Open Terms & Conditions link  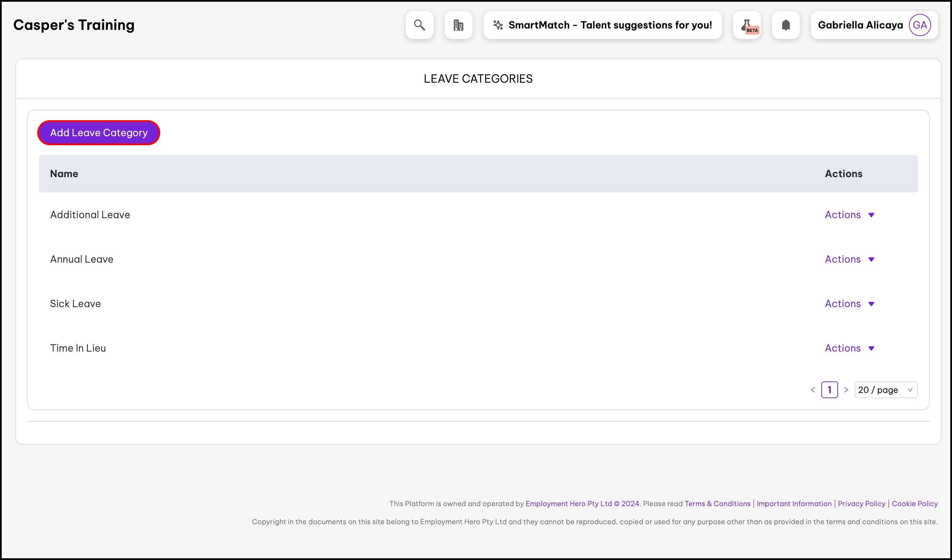click(x=717, y=503)
